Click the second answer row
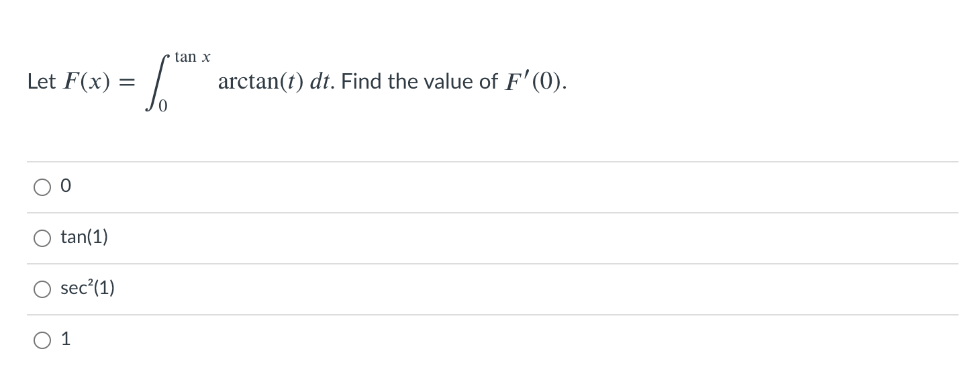This screenshot has height=388, width=980. click(x=268, y=238)
